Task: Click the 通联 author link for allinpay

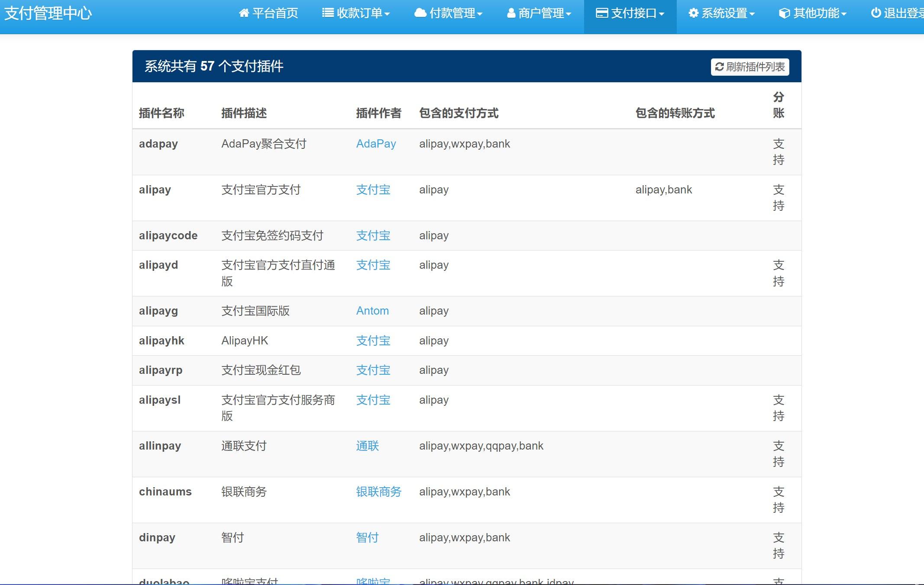Action: tap(367, 446)
